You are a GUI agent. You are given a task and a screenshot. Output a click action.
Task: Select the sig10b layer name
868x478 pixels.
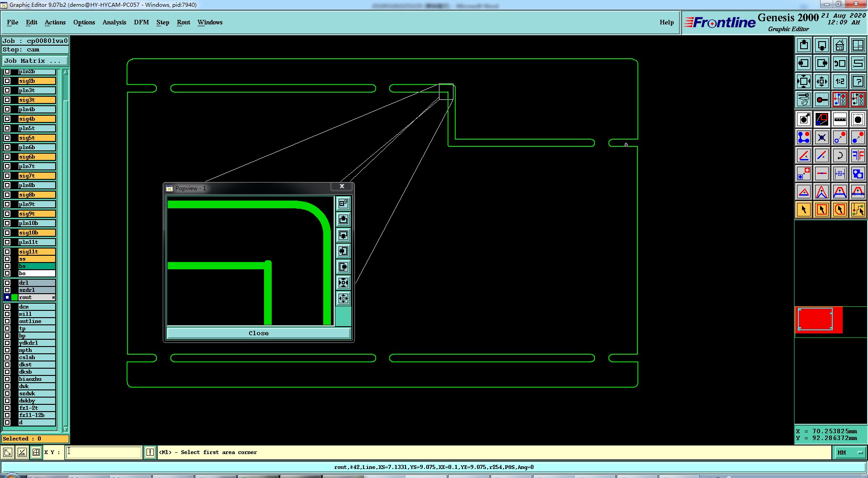tap(37, 233)
